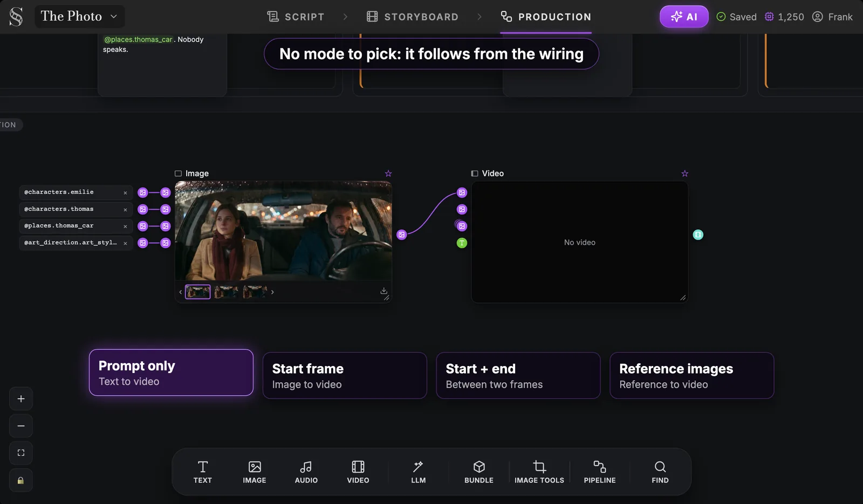Select the Prompt only mode card
The width and height of the screenshot is (863, 504).
[171, 372]
